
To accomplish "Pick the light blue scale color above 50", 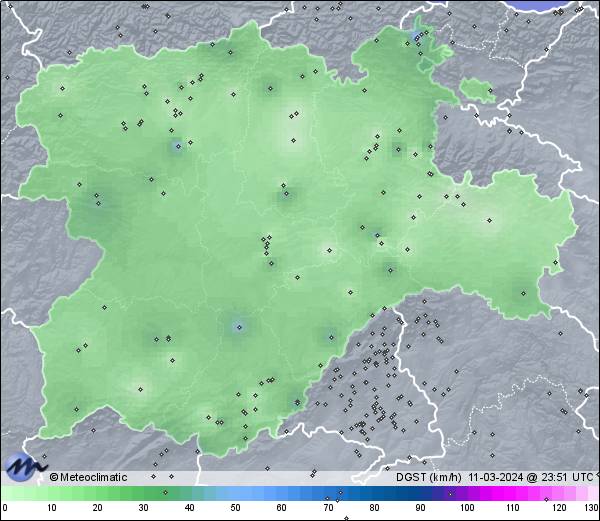I will coord(235,494).
